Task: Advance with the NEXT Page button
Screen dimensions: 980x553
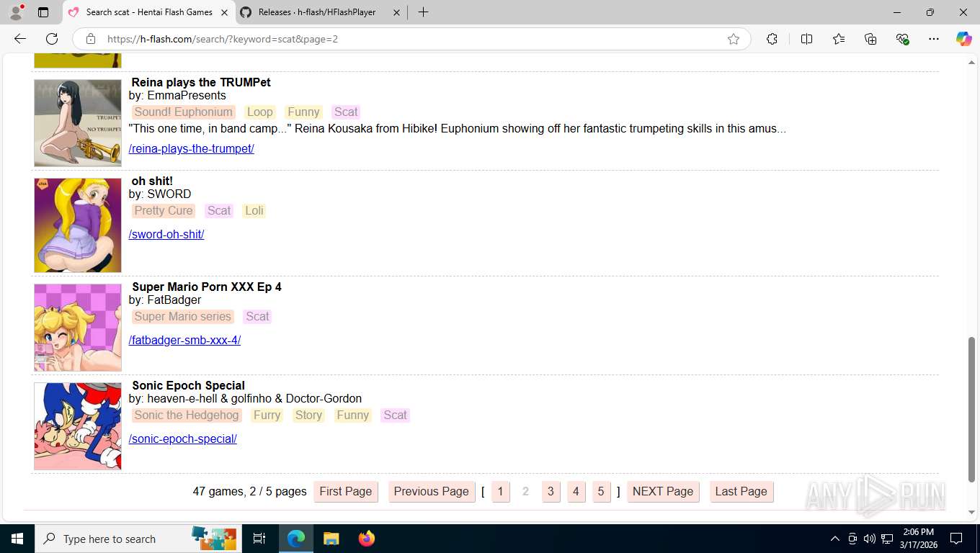Action: pos(663,491)
